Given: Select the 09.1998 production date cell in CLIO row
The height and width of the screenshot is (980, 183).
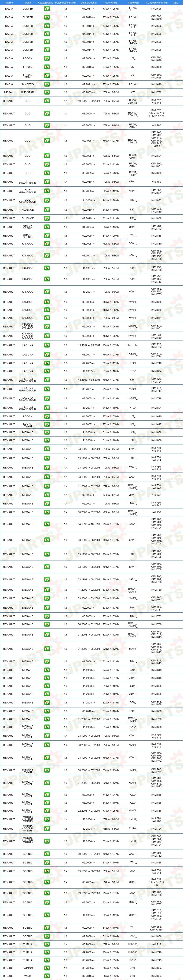Looking at the screenshot, I should [88, 140].
